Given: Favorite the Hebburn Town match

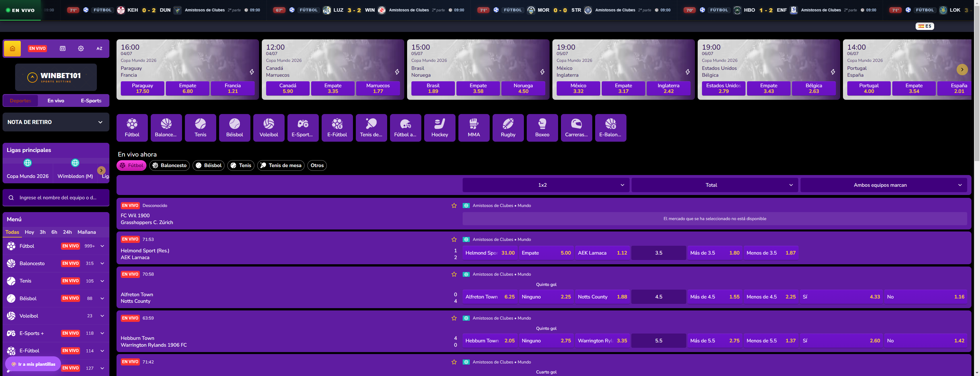Looking at the screenshot, I should [x=454, y=318].
